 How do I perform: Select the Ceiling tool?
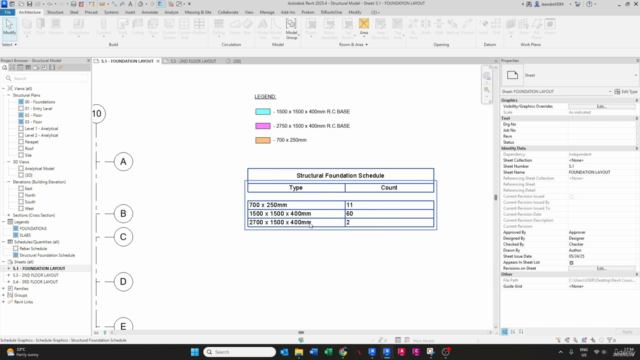[x=138, y=27]
